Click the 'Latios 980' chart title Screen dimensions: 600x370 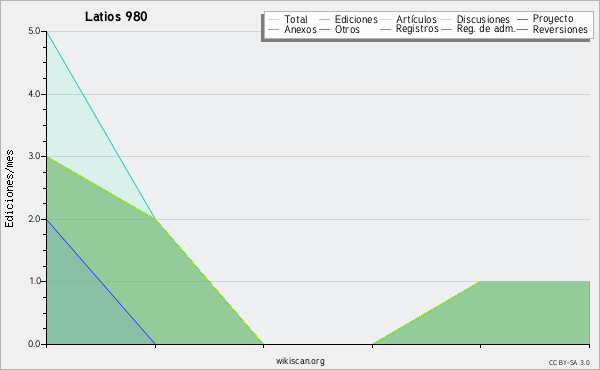116,17
